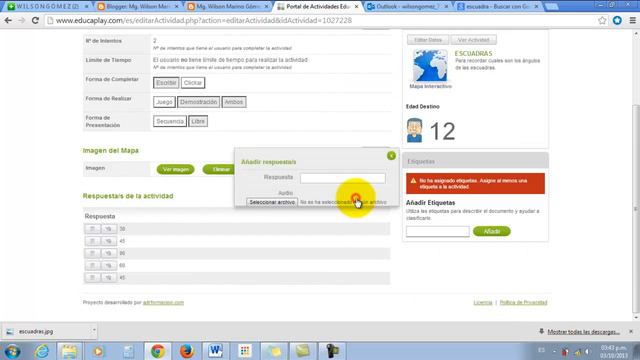The height and width of the screenshot is (360, 640).
Task: Set Forma de Presentación to Libre
Action: (198, 121)
